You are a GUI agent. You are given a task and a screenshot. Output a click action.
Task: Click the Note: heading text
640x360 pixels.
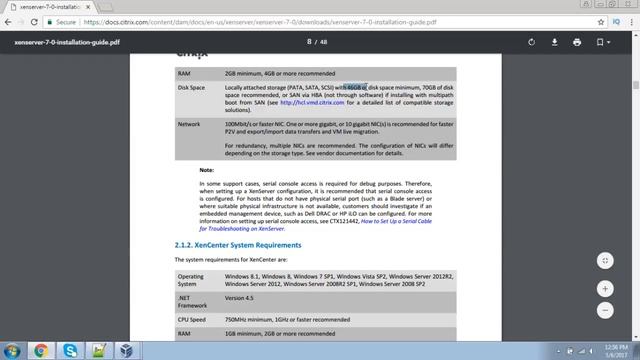point(207,170)
